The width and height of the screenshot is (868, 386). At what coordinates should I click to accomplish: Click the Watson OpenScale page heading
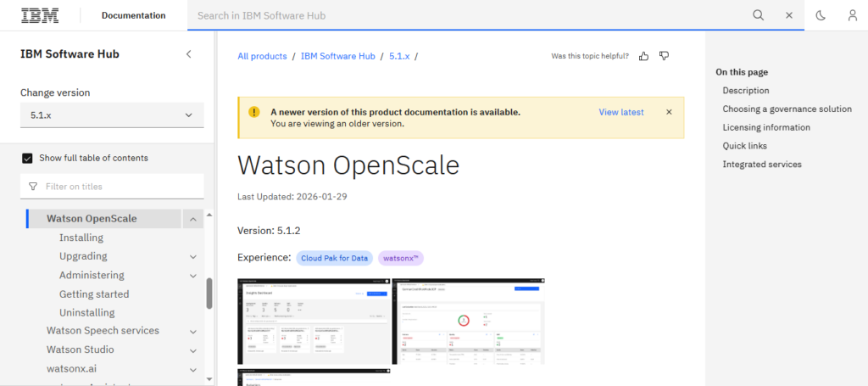coord(348,165)
